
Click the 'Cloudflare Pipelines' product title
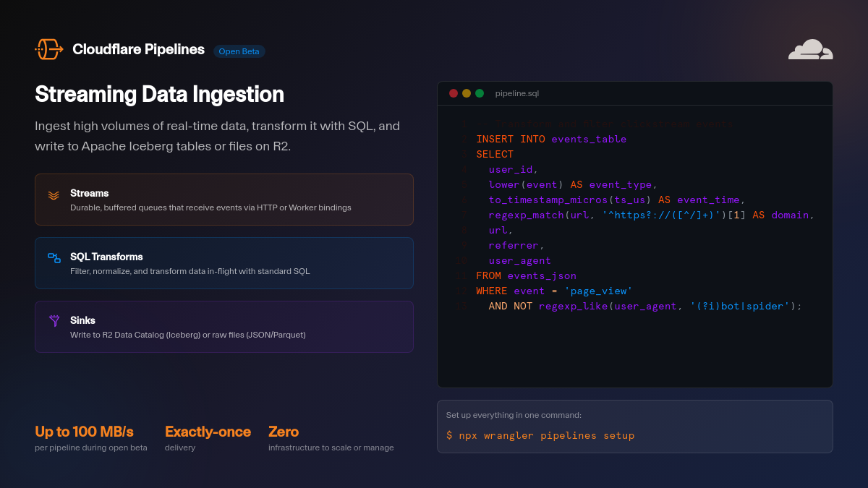[x=138, y=49]
